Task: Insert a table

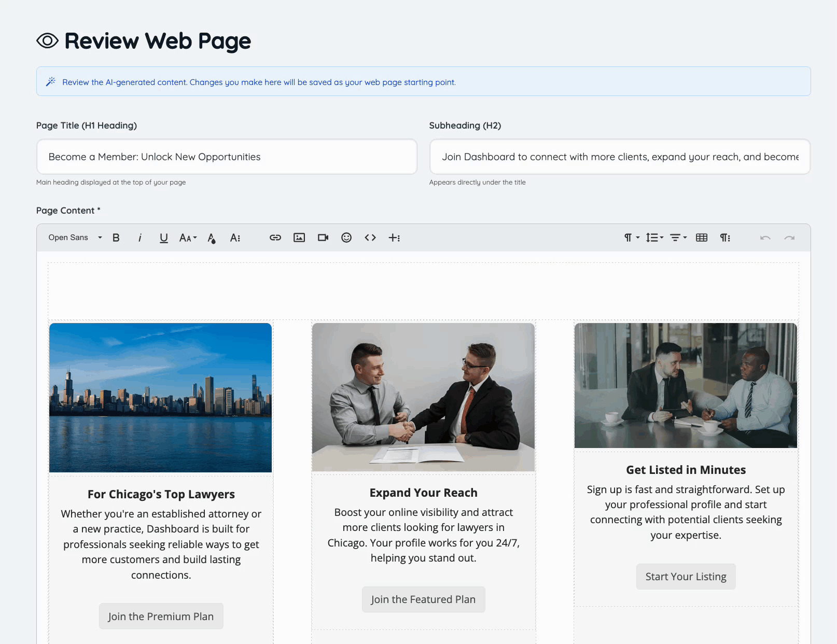Action: point(702,237)
